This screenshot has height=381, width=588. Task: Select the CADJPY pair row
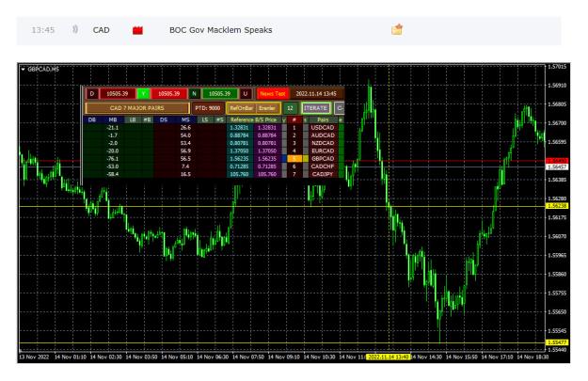tap(323, 174)
